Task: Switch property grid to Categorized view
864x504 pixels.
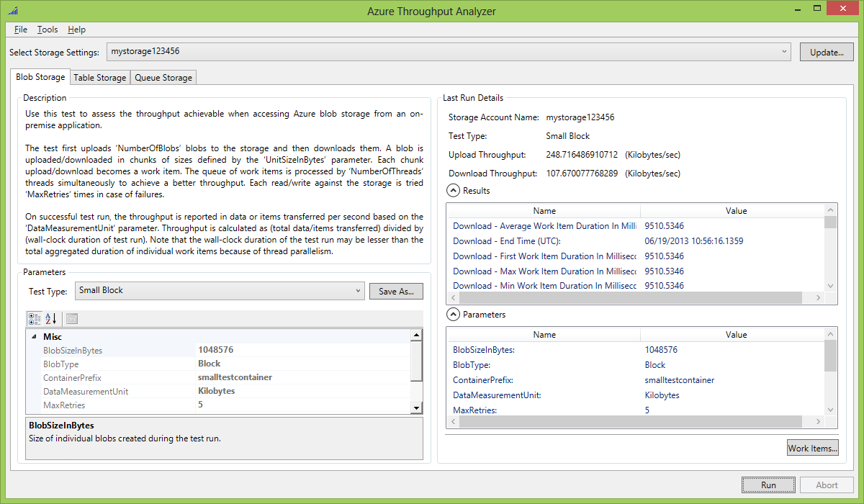Action: pos(34,318)
